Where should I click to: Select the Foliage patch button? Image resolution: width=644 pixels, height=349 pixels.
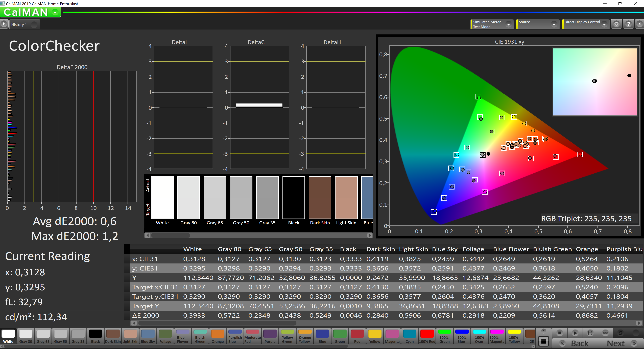165,336
